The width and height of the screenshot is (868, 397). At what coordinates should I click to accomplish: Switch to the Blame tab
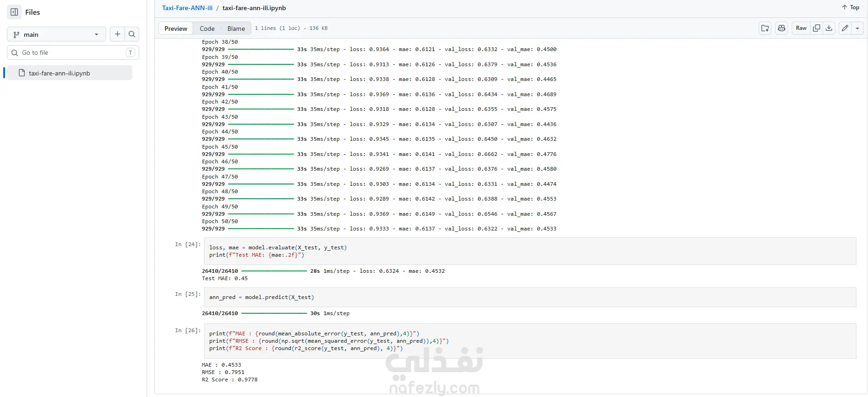(236, 29)
